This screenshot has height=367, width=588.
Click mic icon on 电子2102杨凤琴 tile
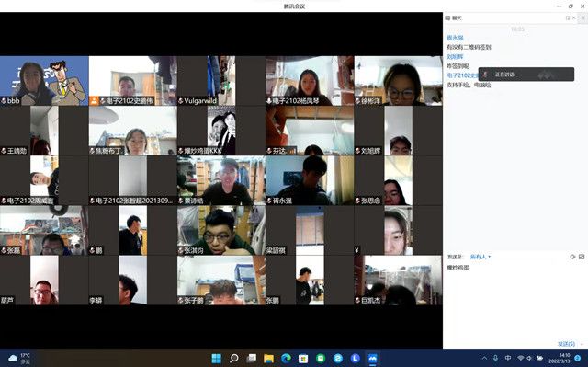[x=269, y=101]
